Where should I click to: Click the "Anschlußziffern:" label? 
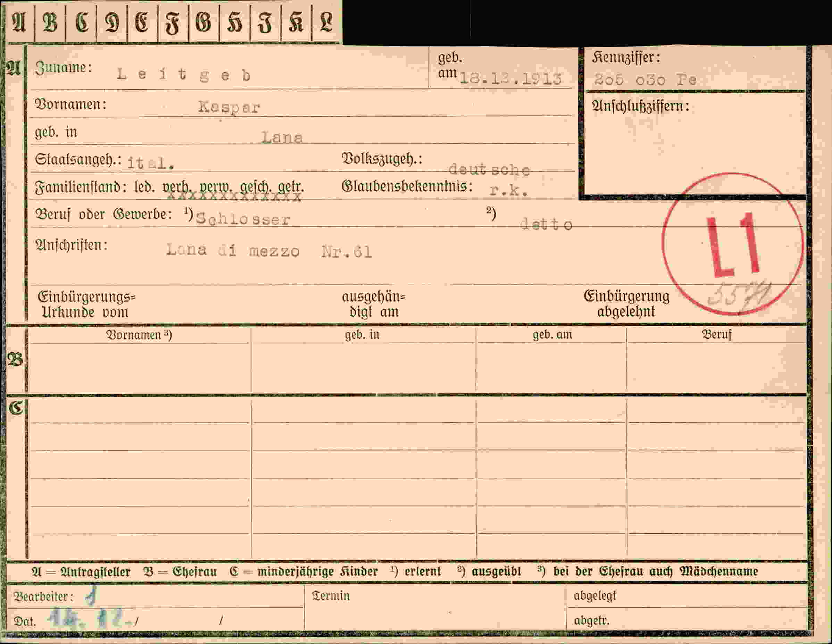click(x=641, y=106)
